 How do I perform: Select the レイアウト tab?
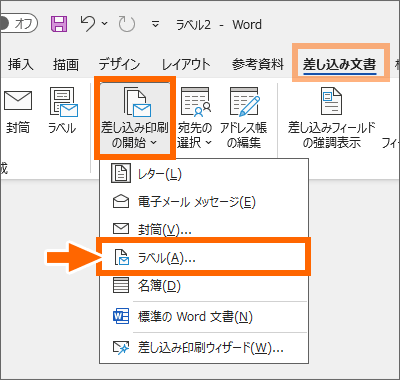pyautogui.click(x=186, y=64)
